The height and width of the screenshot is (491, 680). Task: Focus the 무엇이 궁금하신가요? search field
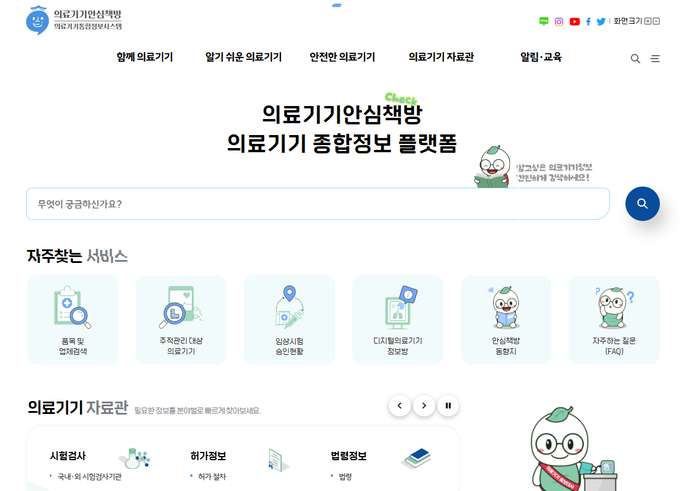point(318,204)
